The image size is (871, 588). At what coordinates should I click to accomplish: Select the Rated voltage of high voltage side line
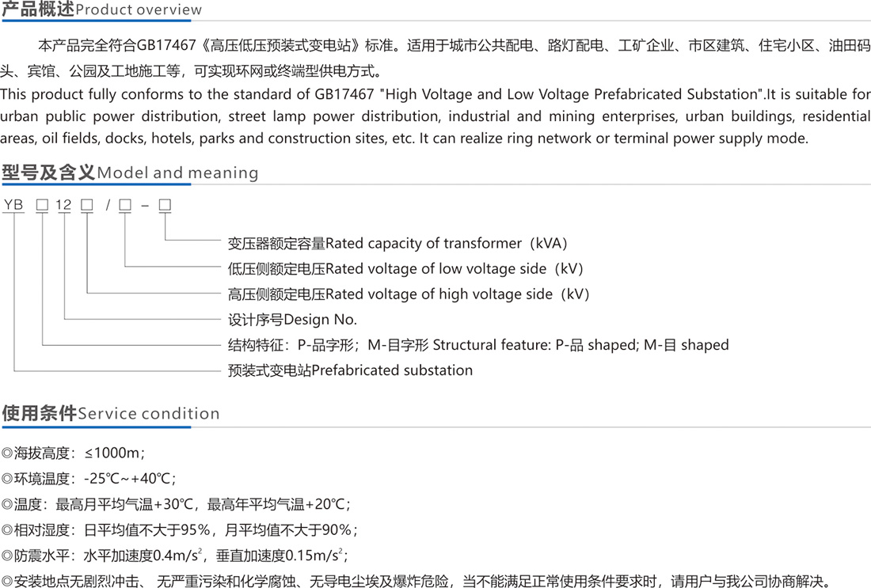pos(409,294)
